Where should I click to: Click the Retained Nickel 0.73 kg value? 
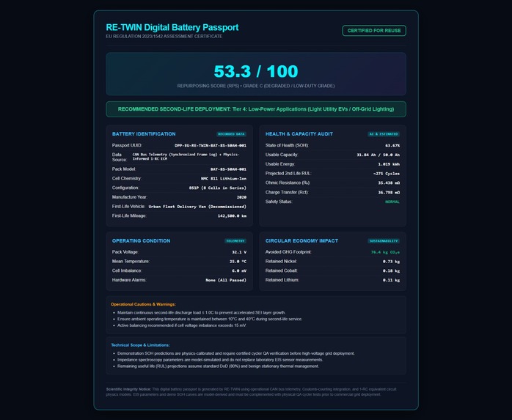(x=391, y=262)
